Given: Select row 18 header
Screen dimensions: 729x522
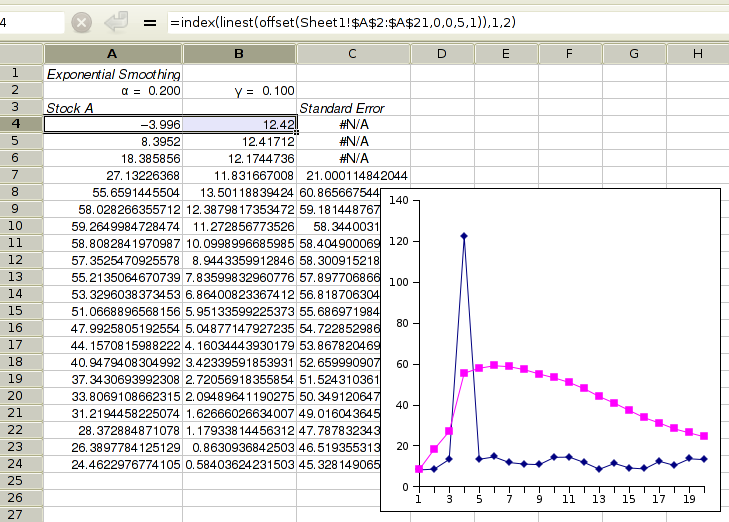Looking at the screenshot, I should click(21, 362).
